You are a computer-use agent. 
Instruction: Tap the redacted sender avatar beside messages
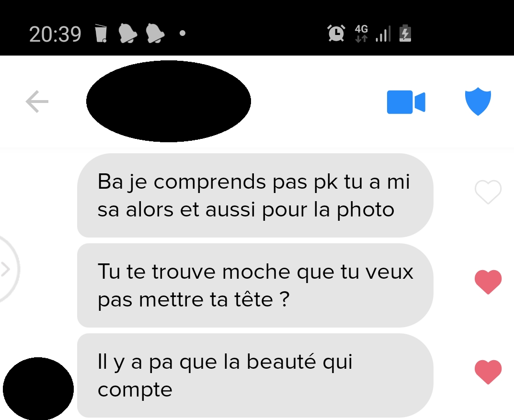tap(38, 389)
